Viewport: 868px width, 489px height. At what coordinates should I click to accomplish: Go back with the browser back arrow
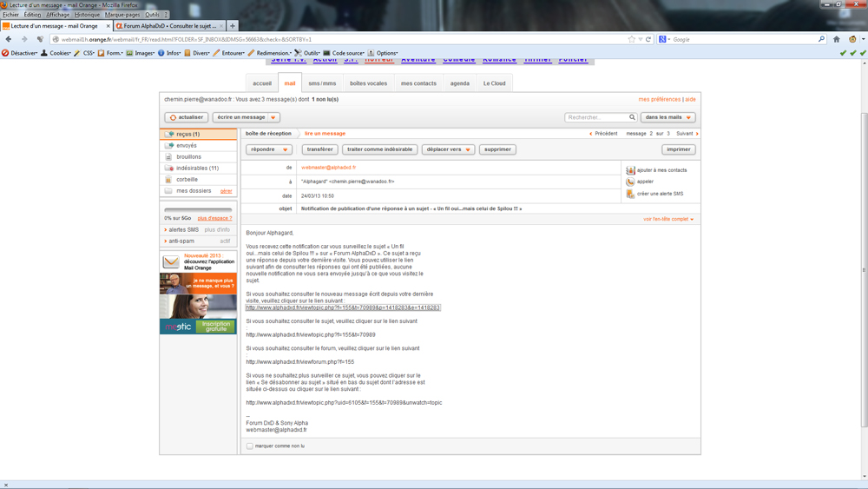click(x=9, y=39)
